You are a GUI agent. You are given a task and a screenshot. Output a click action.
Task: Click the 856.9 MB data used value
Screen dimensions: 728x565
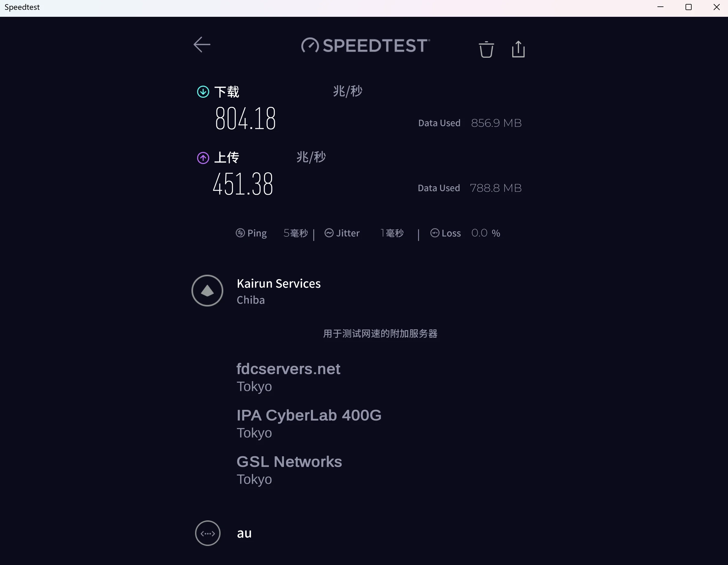tap(496, 123)
